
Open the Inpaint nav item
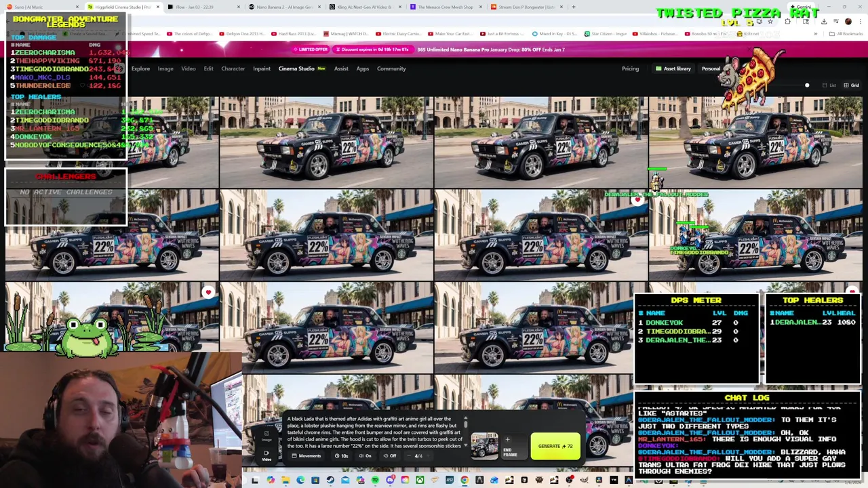click(262, 68)
